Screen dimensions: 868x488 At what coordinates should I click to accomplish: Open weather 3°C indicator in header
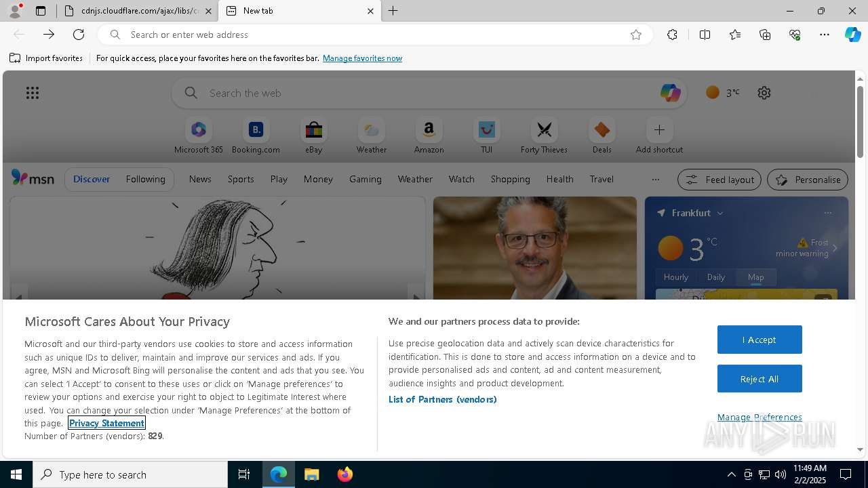tap(723, 93)
